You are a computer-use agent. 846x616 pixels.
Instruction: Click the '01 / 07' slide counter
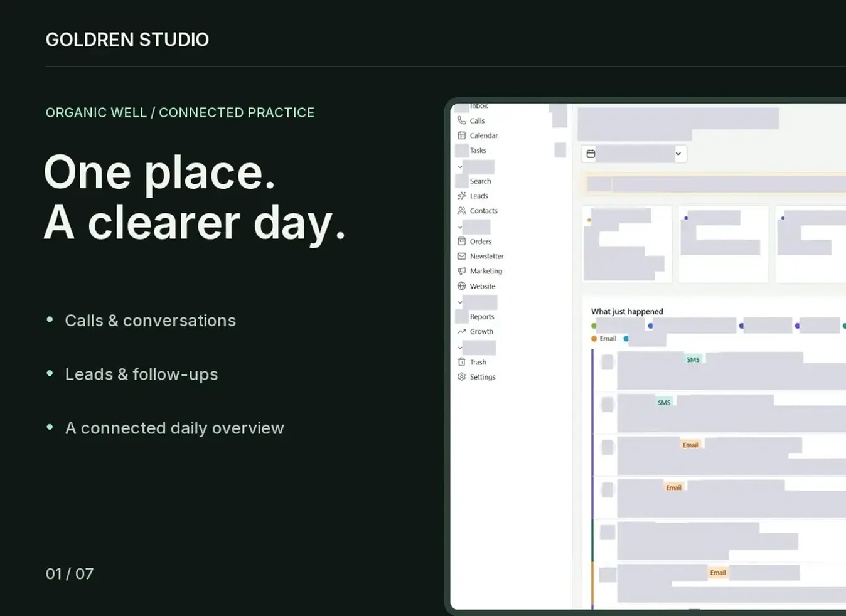click(70, 574)
